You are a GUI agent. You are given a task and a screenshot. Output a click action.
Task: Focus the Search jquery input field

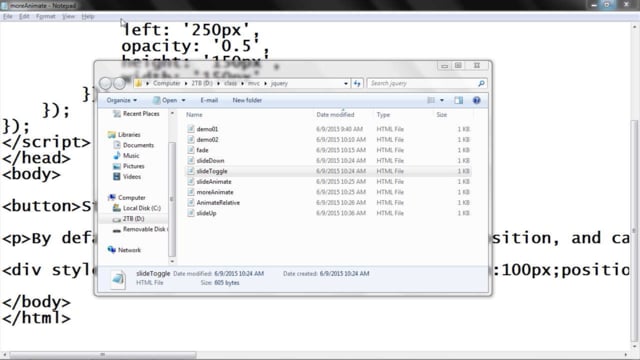(x=422, y=83)
